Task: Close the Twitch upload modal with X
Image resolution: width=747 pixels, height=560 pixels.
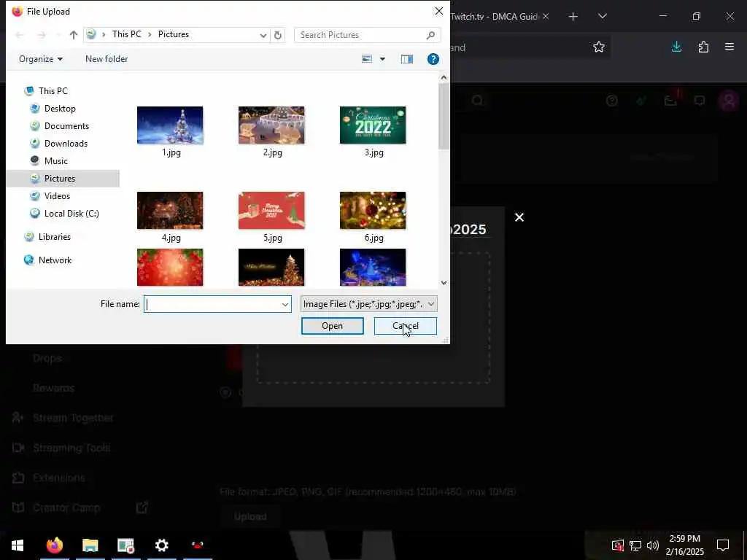Action: pos(519,217)
